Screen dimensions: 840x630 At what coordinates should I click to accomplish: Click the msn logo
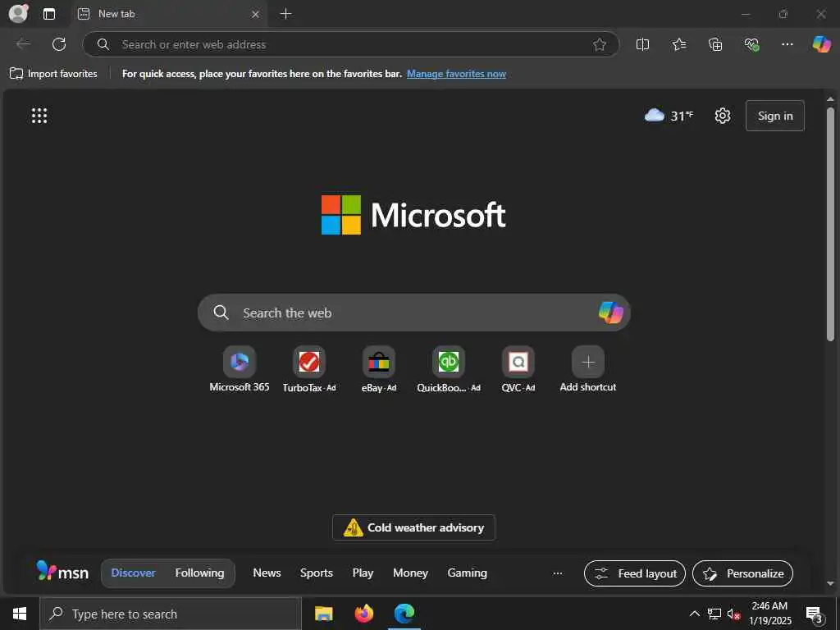pyautogui.click(x=62, y=572)
